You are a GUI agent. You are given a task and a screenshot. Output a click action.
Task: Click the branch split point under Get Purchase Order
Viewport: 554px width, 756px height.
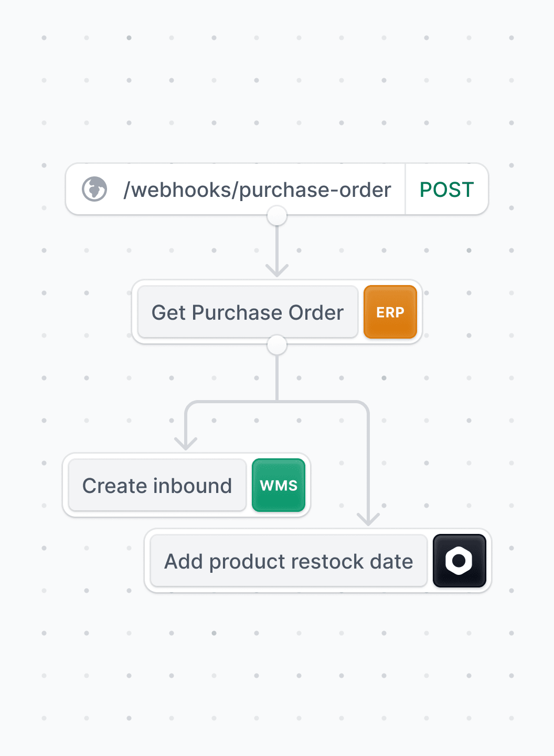pyautogui.click(x=277, y=402)
